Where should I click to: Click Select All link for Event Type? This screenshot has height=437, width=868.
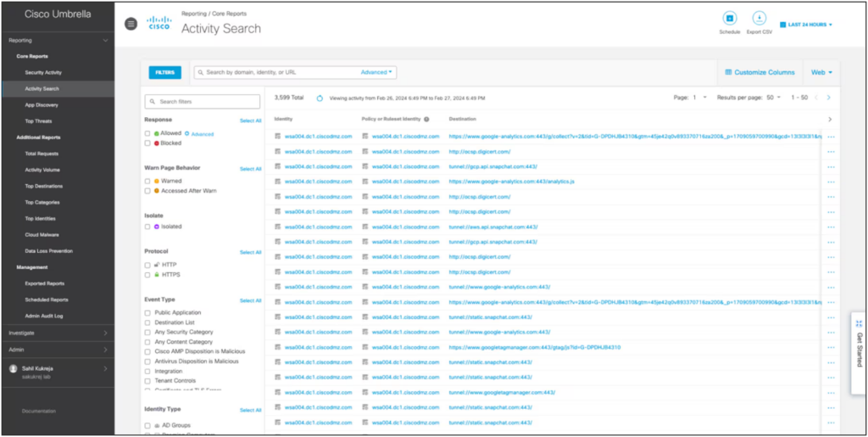tap(250, 300)
